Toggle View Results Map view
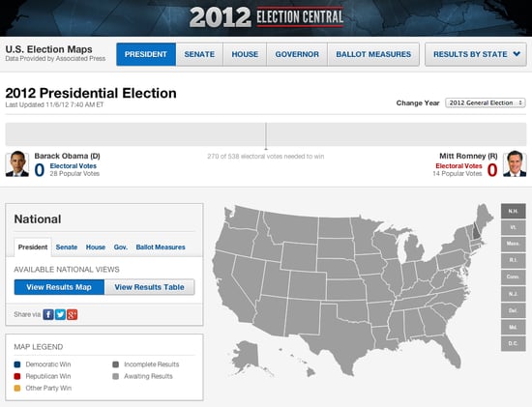532x407 pixels. coord(59,287)
